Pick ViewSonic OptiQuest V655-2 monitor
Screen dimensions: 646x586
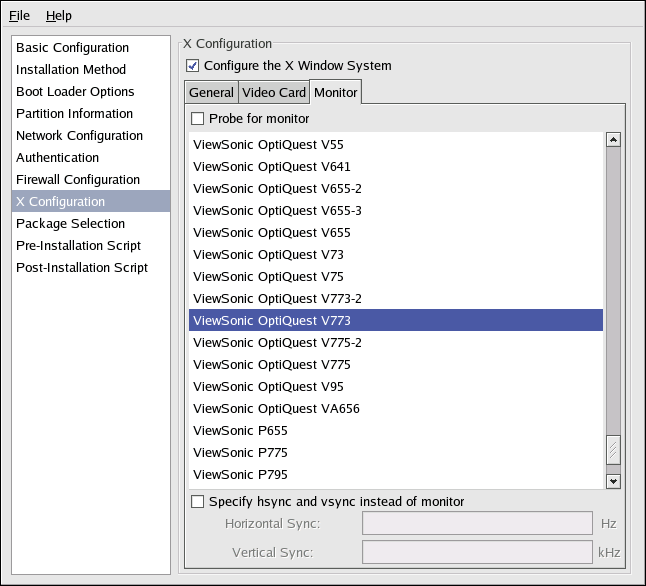[x=277, y=189]
